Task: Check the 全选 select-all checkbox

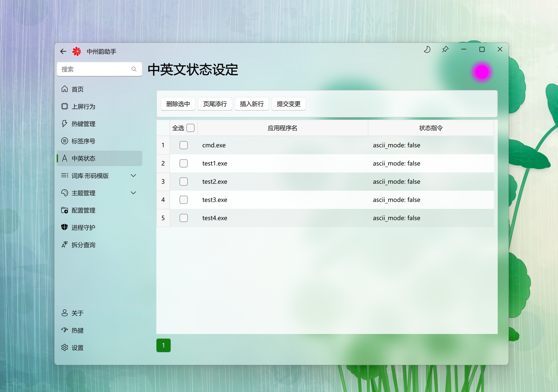Action: [x=190, y=128]
